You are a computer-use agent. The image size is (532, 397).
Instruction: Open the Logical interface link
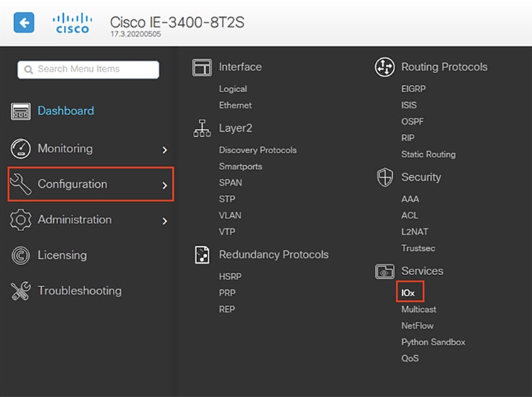point(233,89)
